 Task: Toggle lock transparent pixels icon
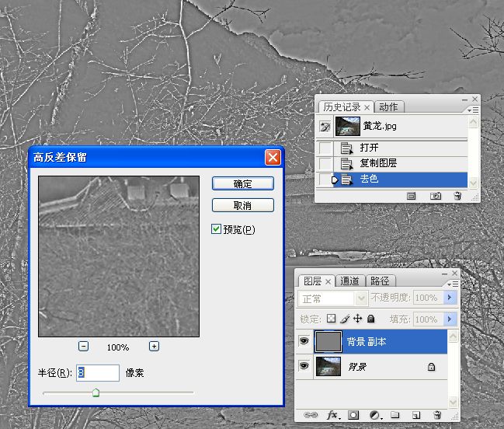click(x=331, y=319)
